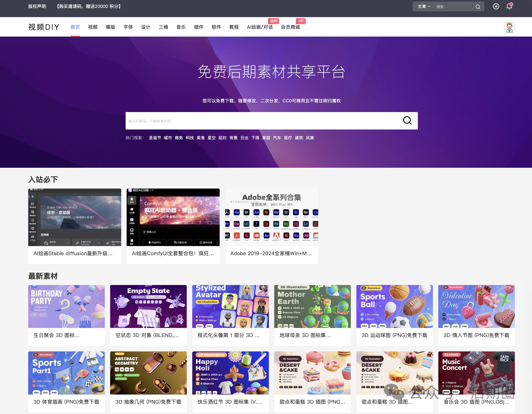Select hot search term 科技
The height and width of the screenshot is (414, 532).
pos(190,138)
